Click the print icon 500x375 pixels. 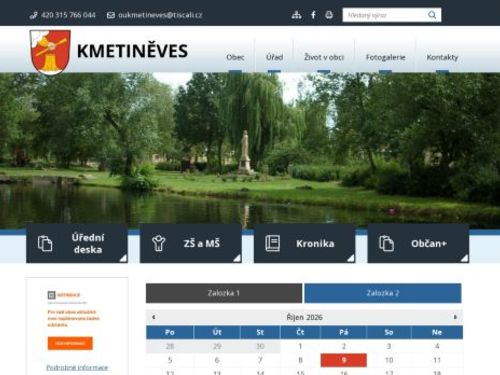point(329,15)
